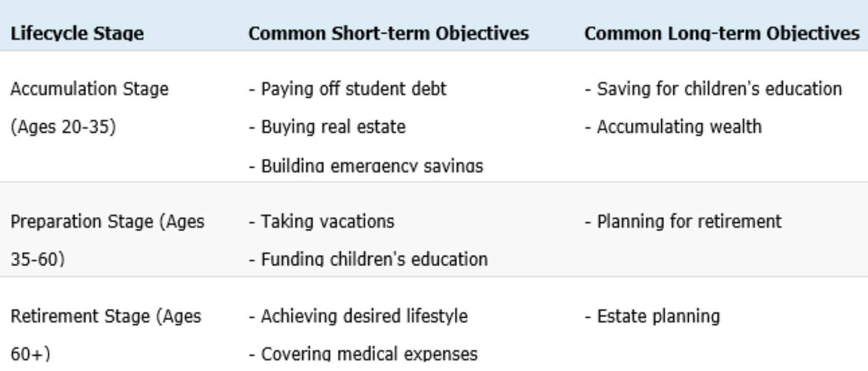Click the "35-60)" age range text
This screenshot has height=371, width=868.
pos(37,259)
